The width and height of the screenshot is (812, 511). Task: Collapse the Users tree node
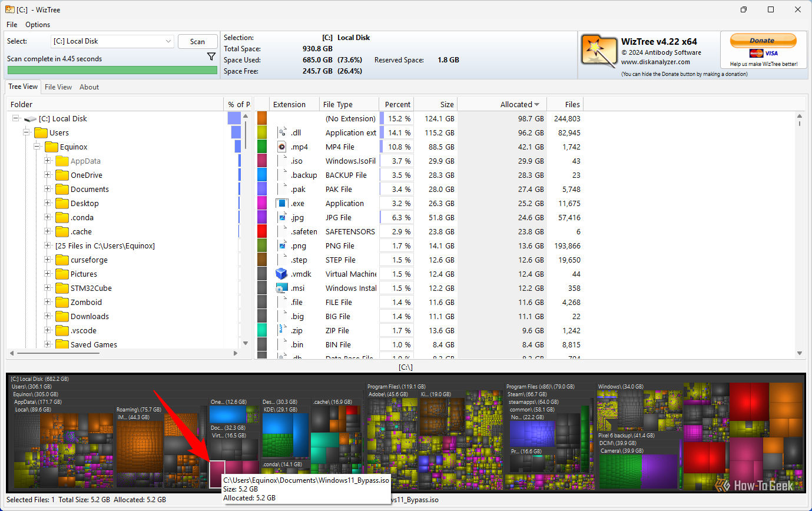pos(26,133)
